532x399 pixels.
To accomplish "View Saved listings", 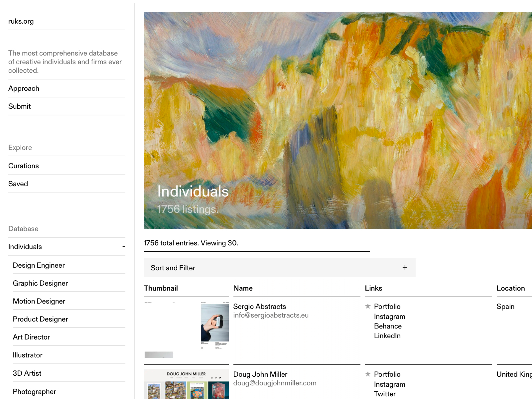I will point(18,184).
